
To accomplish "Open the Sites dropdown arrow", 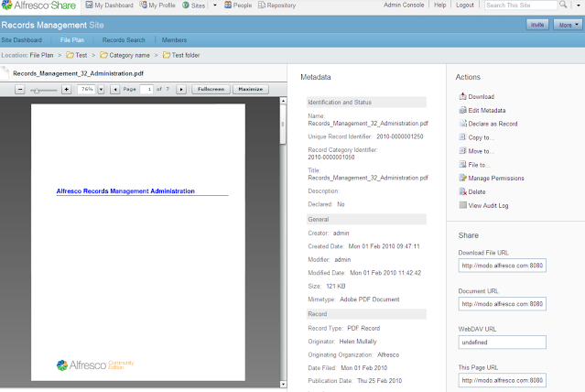I will point(215,5).
